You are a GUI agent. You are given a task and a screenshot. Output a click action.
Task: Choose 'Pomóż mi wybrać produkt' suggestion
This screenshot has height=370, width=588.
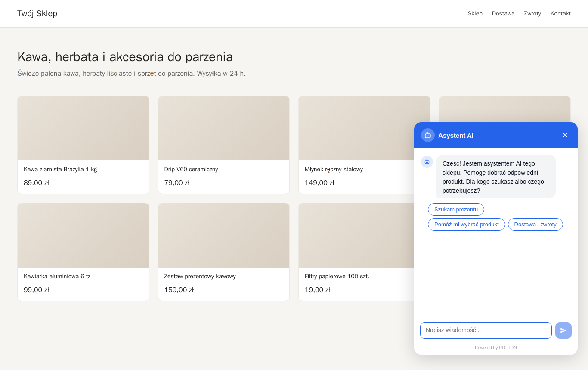point(467,224)
